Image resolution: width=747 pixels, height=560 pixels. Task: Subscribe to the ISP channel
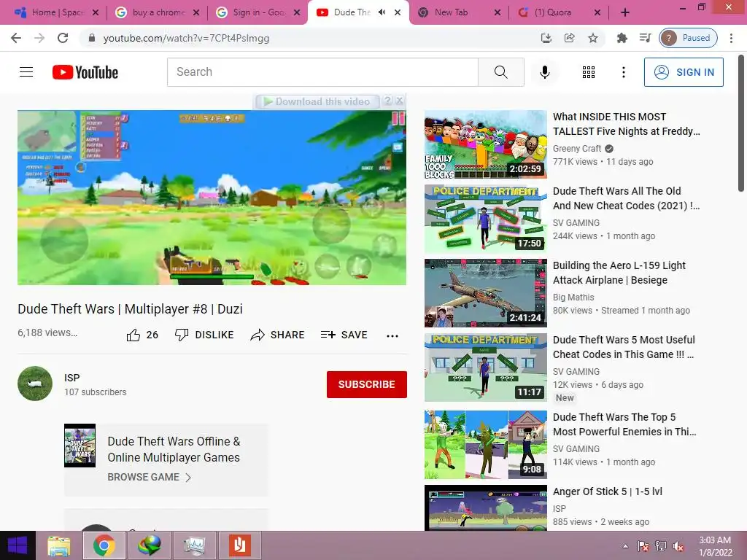click(x=366, y=384)
